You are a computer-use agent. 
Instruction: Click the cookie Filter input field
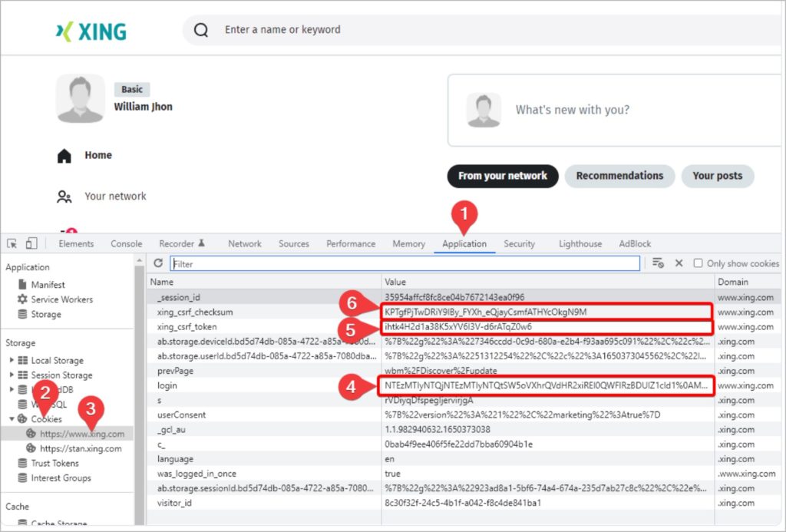tap(405, 264)
